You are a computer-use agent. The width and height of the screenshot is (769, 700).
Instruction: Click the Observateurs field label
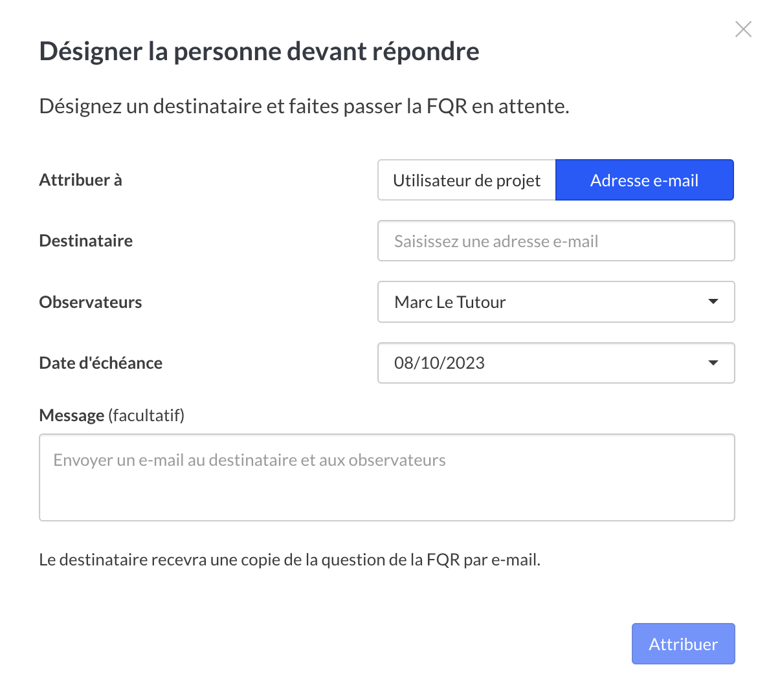pos(90,302)
